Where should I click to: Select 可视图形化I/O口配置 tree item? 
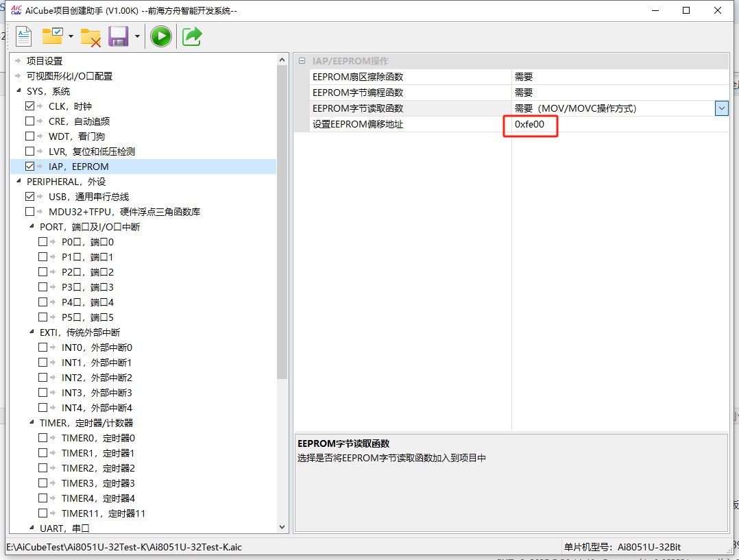tap(69, 76)
